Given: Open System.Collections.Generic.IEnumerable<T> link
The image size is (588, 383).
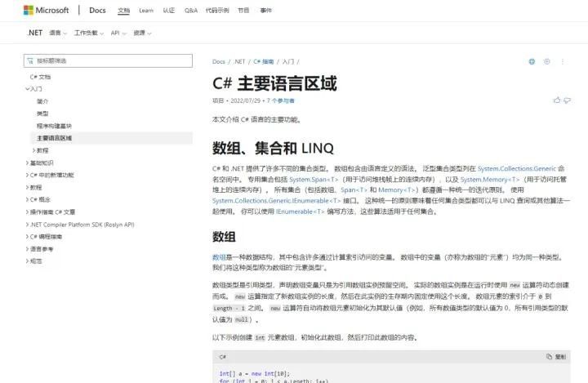Looking at the screenshot, I should [x=276, y=201].
